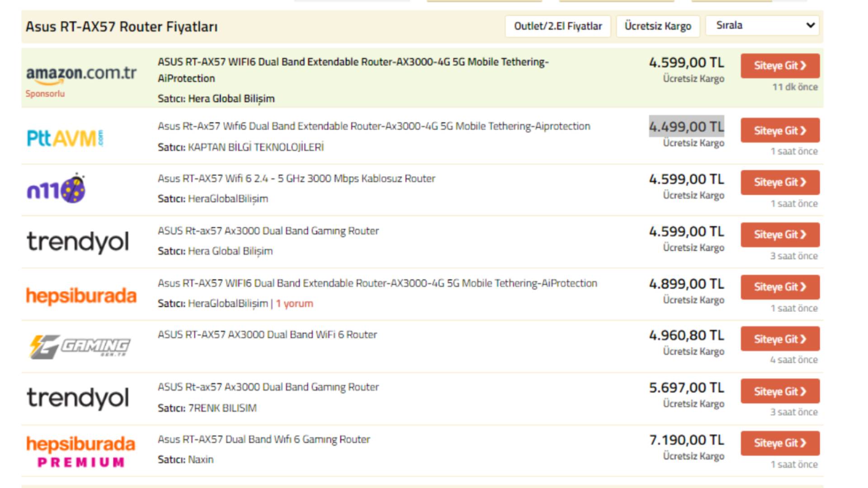Siteye Git for the 5.697,00 TL trendyol offer
This screenshot has width=868, height=488.
point(780,391)
